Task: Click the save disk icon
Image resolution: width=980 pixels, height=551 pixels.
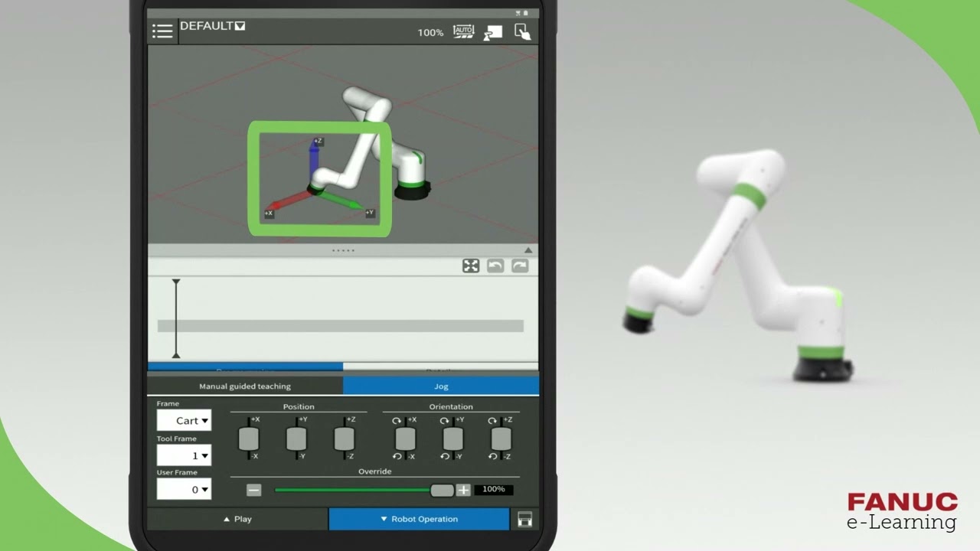Action: click(x=524, y=520)
